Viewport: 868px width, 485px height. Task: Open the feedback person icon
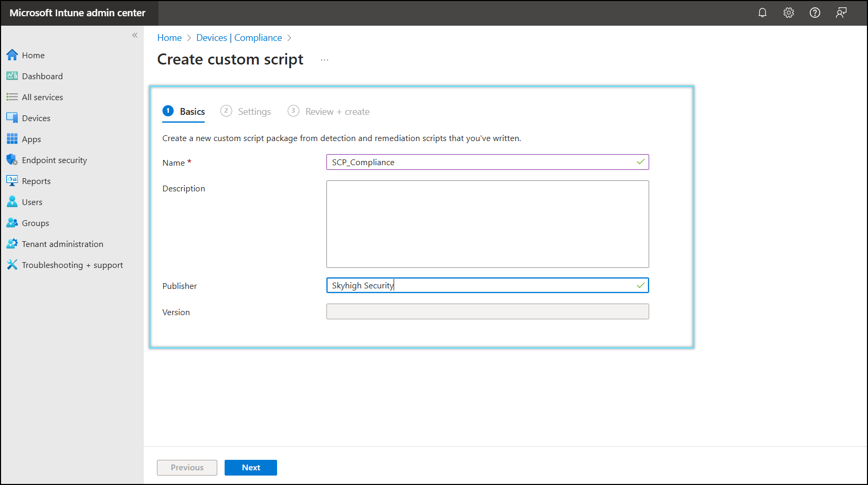(x=841, y=13)
